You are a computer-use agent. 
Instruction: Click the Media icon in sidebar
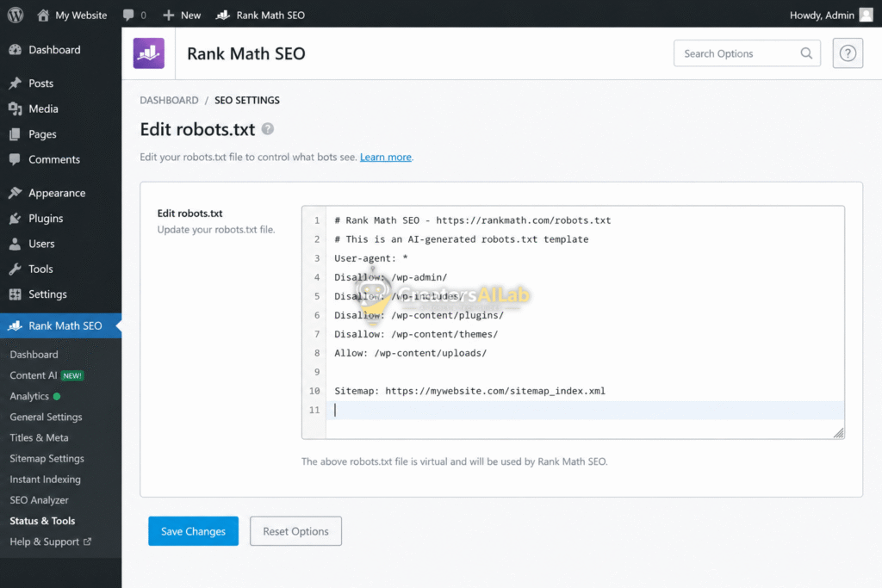point(16,108)
